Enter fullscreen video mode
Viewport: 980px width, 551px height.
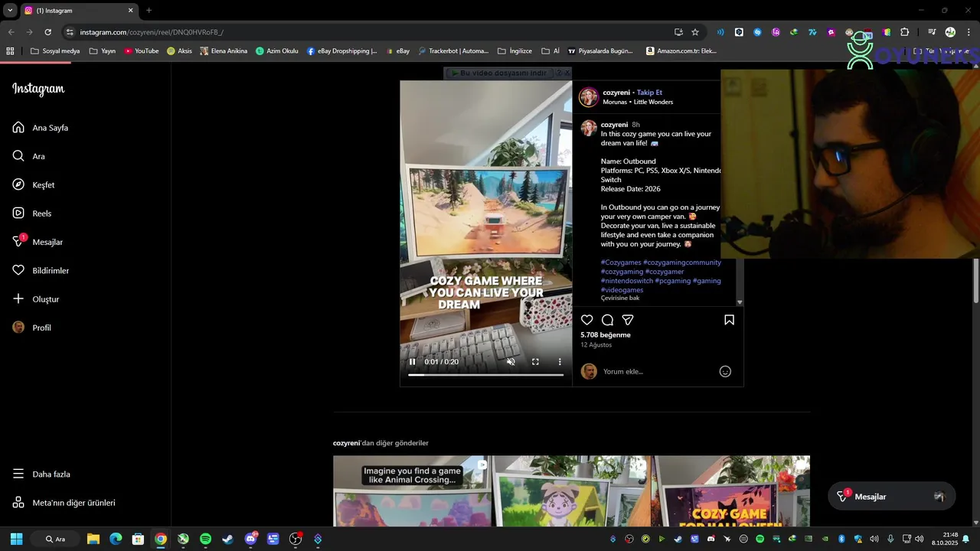535,362
